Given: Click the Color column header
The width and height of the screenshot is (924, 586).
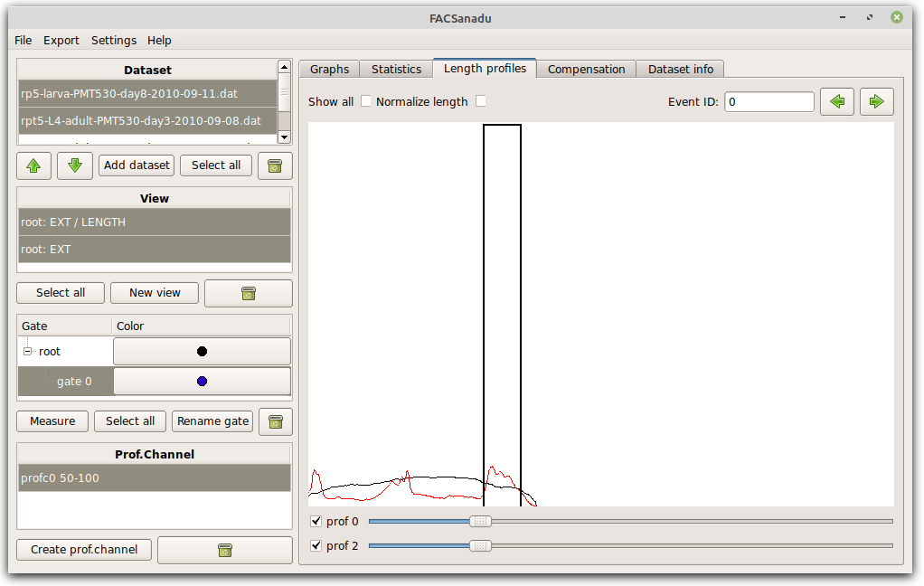Looking at the screenshot, I should [202, 326].
